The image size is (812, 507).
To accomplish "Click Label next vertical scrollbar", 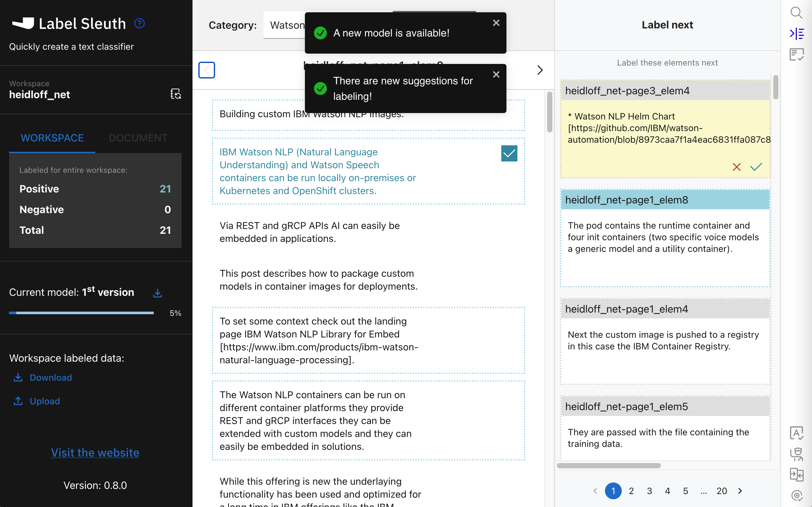I will tap(776, 87).
